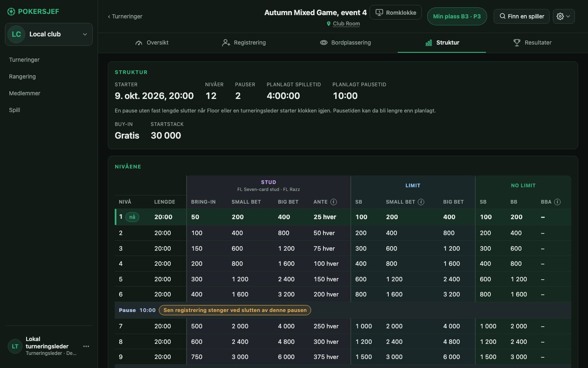Click the LC club avatar
The image size is (588, 368).
click(x=16, y=34)
